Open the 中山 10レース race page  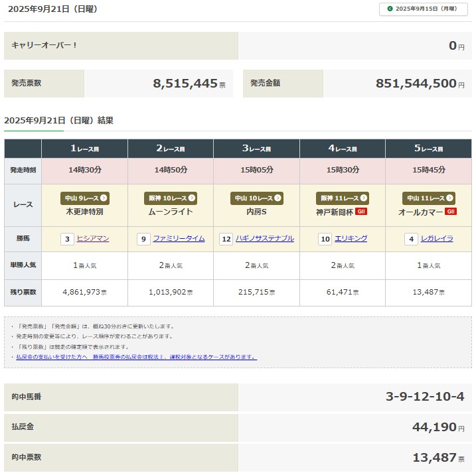(257, 198)
